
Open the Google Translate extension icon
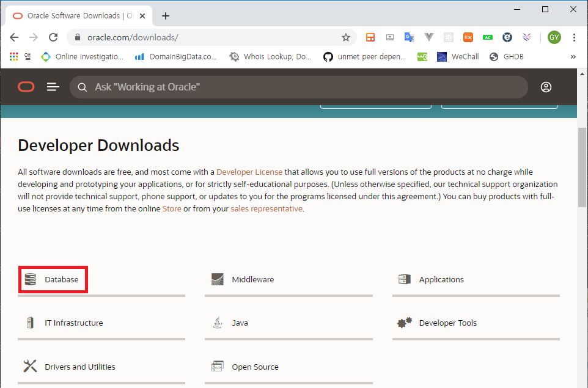coord(409,37)
